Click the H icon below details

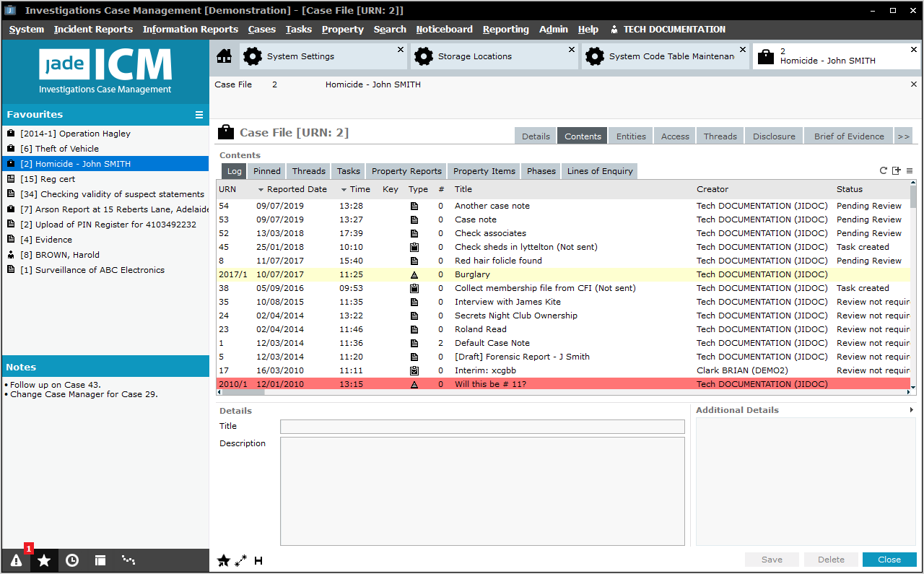click(x=258, y=560)
